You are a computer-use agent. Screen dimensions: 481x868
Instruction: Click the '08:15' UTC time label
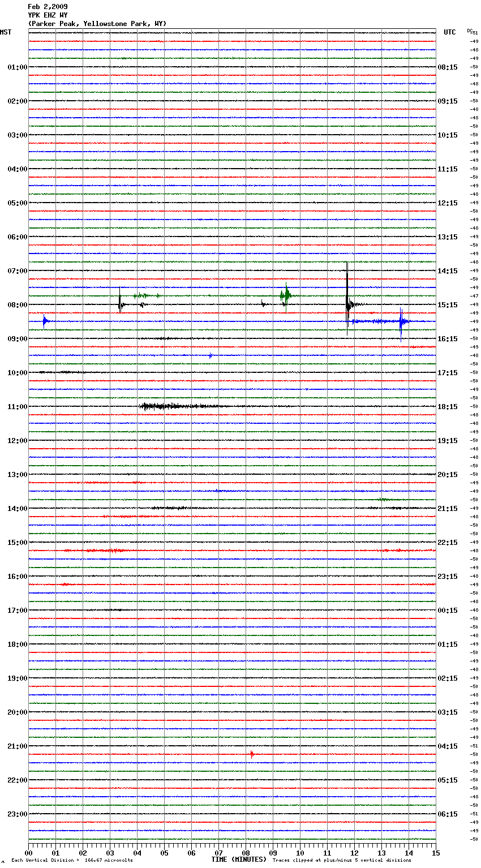pyautogui.click(x=448, y=67)
